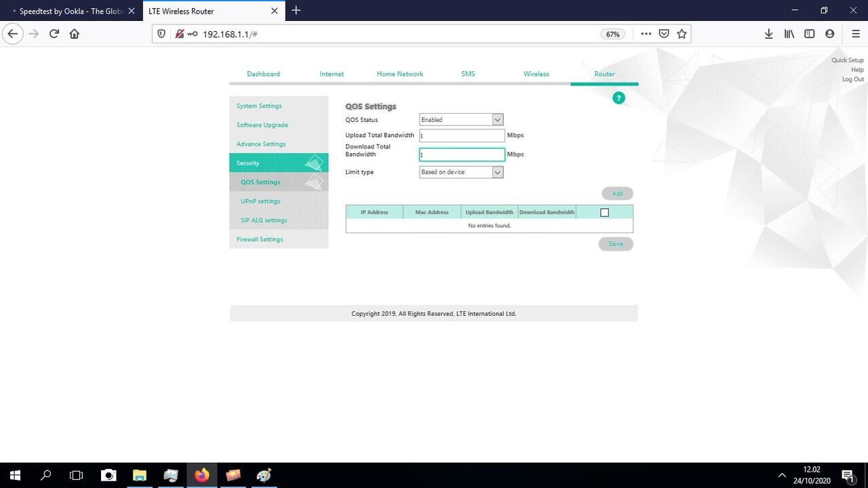Open UPnP settings in the sidebar

click(279, 201)
